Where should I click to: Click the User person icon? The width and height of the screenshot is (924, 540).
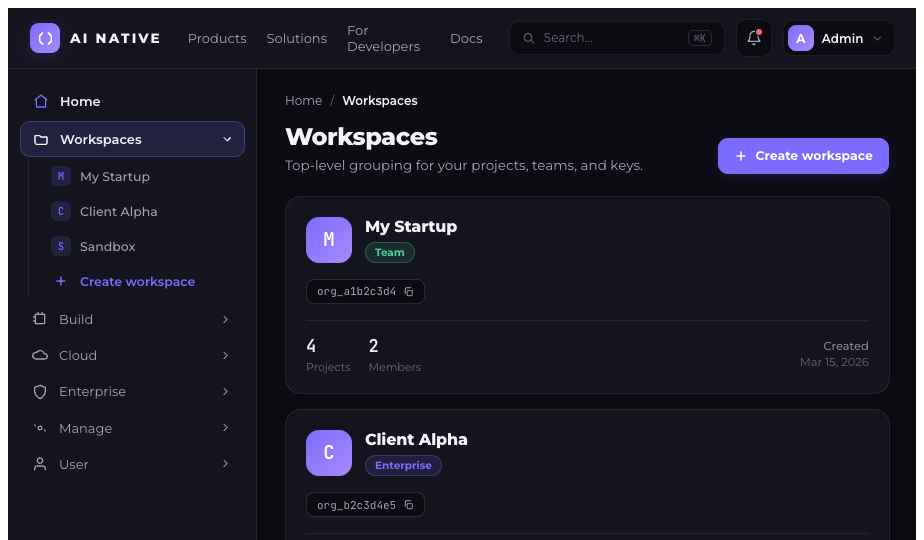click(x=39, y=464)
